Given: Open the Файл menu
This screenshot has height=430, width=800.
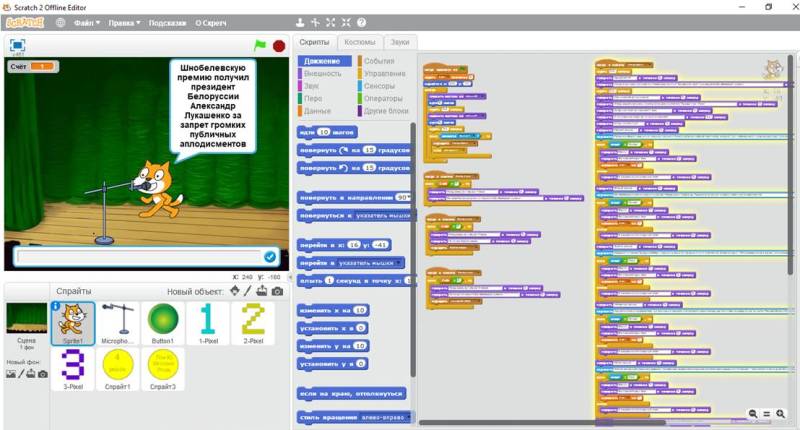Looking at the screenshot, I should (x=87, y=21).
